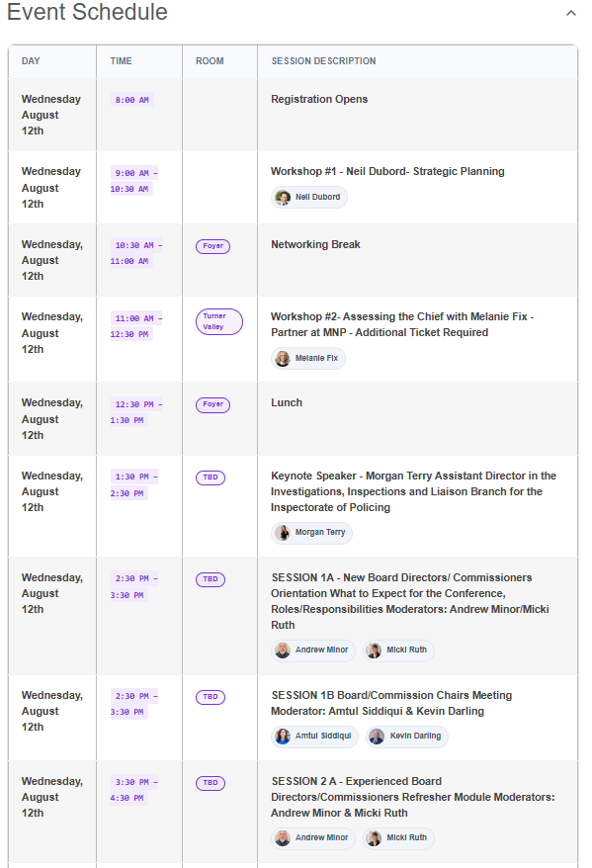Open Neil Dubord speaker chip
Viewport: 592px width, 868px height.
tap(309, 197)
